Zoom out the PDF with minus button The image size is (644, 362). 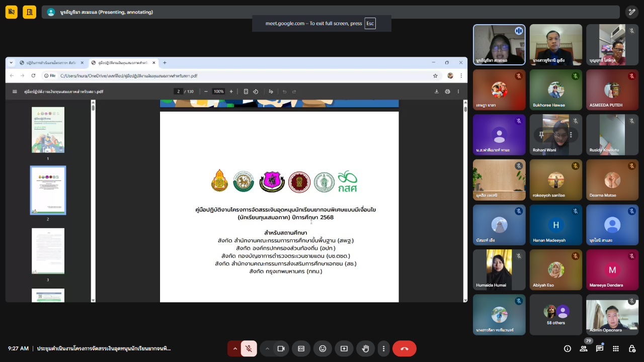[x=206, y=92]
